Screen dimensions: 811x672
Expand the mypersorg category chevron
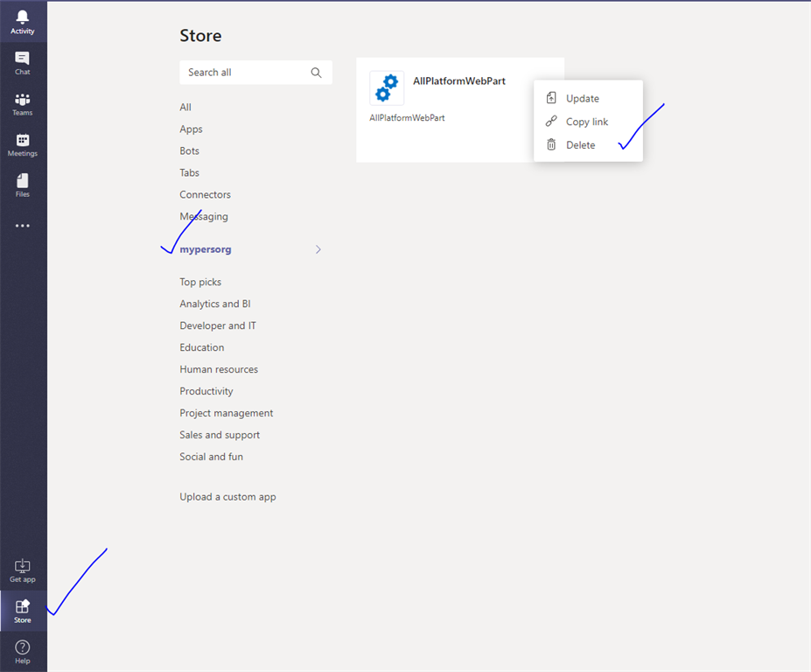coord(318,249)
